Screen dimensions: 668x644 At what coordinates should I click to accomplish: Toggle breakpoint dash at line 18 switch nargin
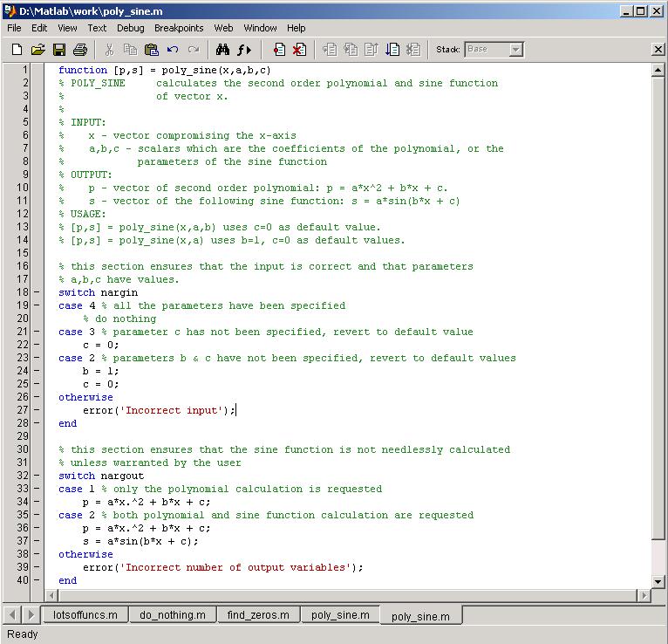click(37, 292)
